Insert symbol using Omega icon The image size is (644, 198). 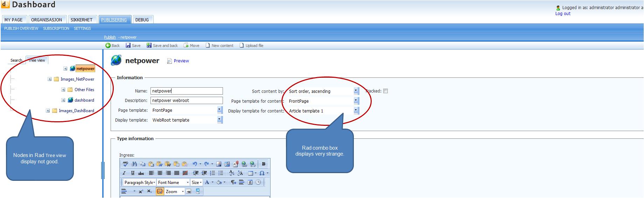pos(262,173)
